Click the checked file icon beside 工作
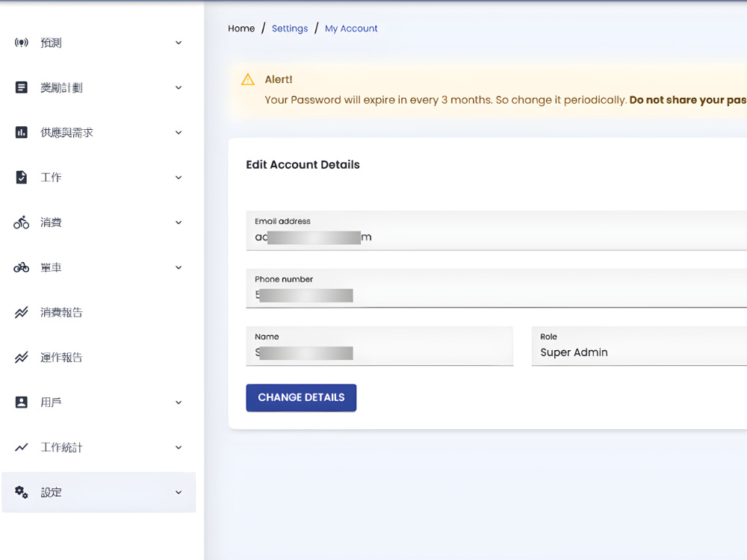Viewport: 747px width, 560px height. (22, 177)
